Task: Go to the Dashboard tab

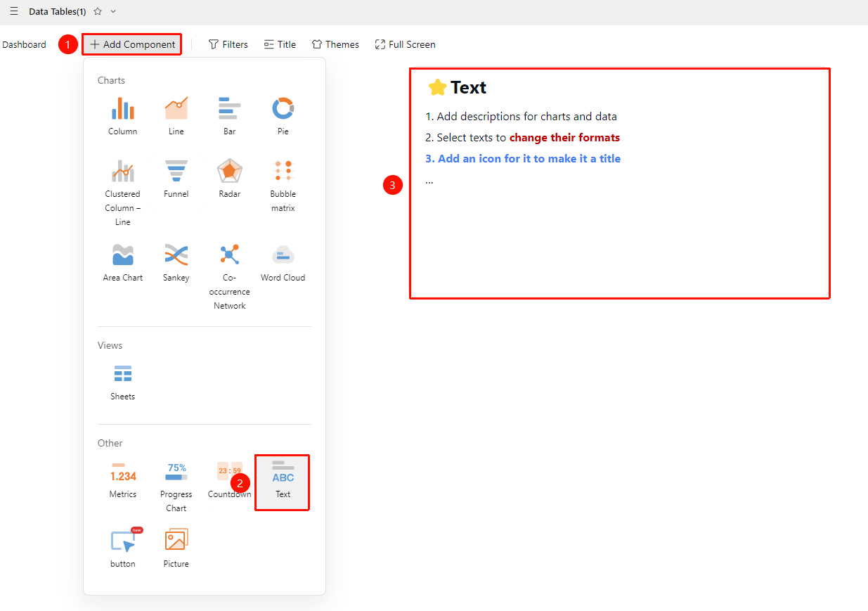Action: (x=24, y=44)
